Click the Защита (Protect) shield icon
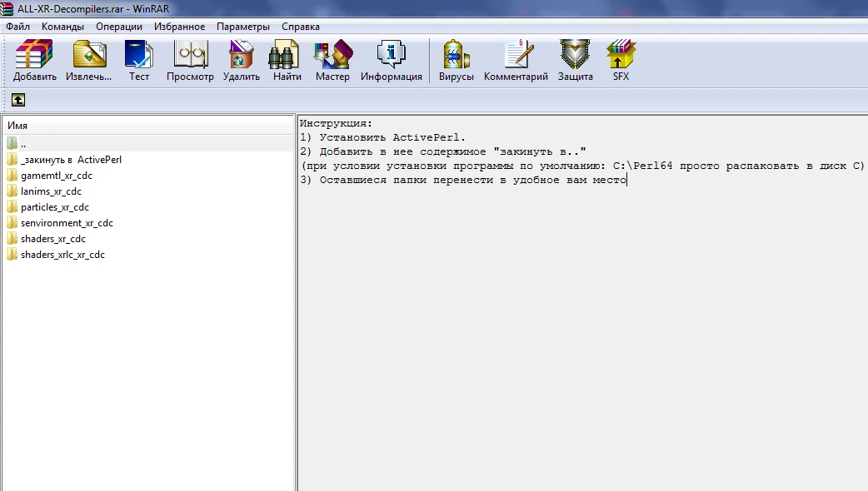The width and height of the screenshot is (868, 491). [x=575, y=61]
